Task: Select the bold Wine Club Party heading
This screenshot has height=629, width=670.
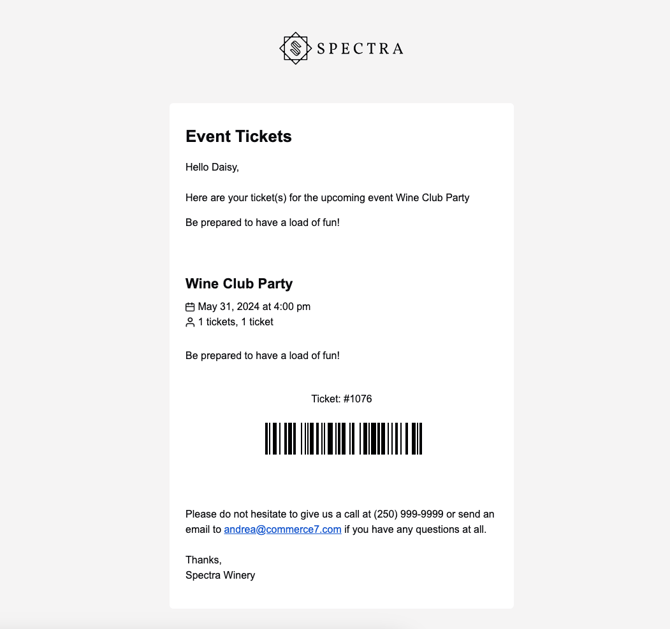Action: point(239,284)
